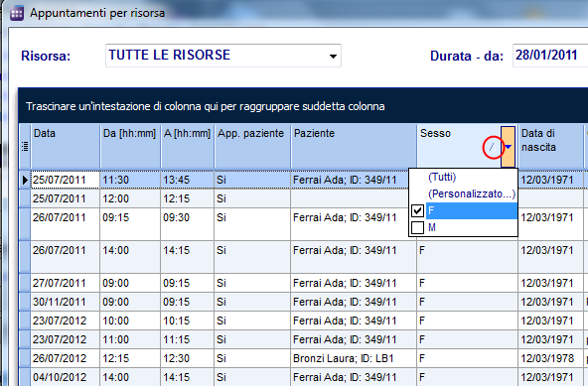Sort by the A [hh:mm] column header
588x386 pixels.
tap(187, 146)
